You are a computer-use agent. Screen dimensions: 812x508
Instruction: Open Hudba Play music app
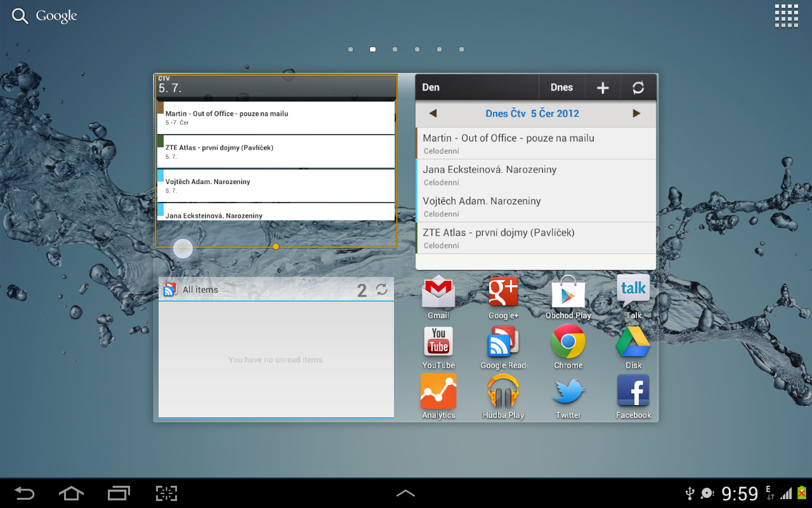pyautogui.click(x=503, y=391)
